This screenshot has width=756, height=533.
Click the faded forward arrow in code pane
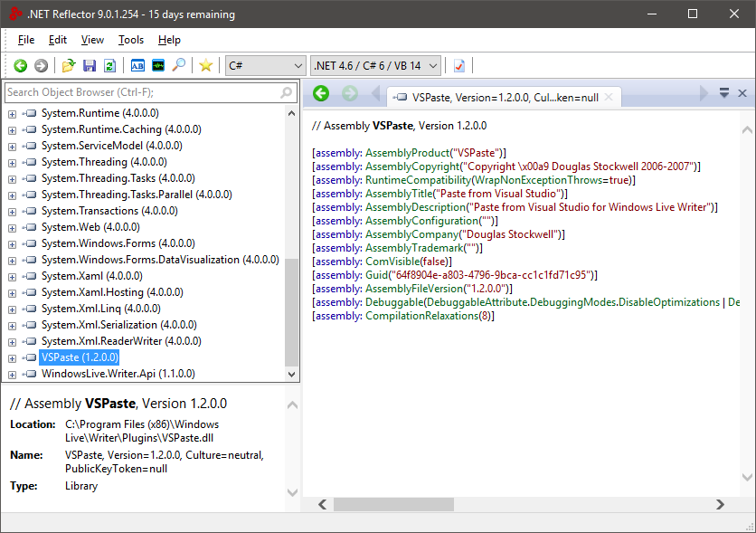[x=350, y=93]
